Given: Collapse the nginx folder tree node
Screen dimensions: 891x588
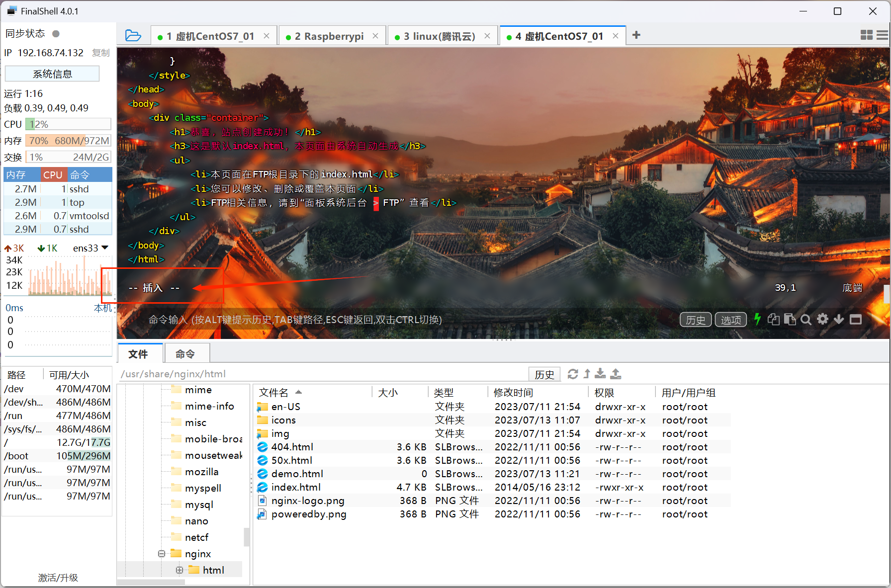Looking at the screenshot, I should click(162, 554).
